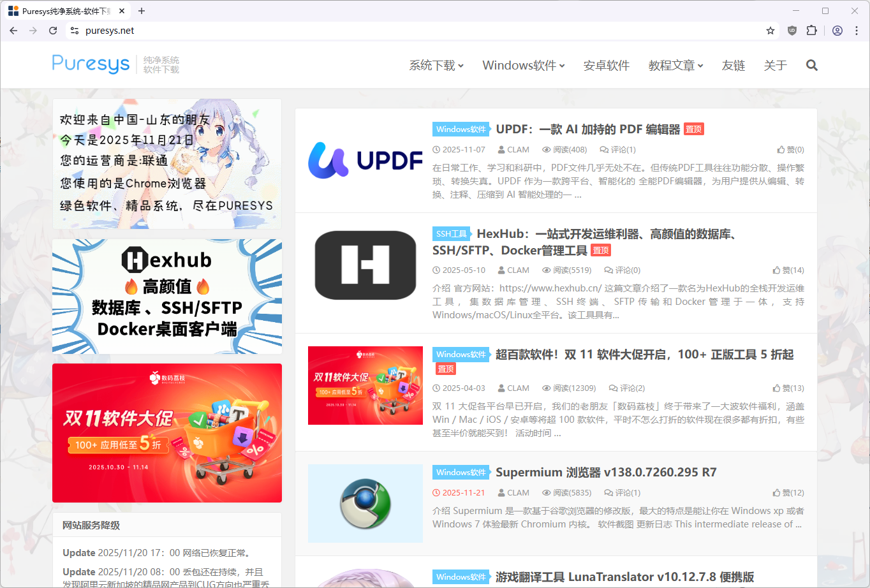This screenshot has height=588, width=870.
Task: Click the clock date icon on 双11 post
Action: [x=436, y=387]
